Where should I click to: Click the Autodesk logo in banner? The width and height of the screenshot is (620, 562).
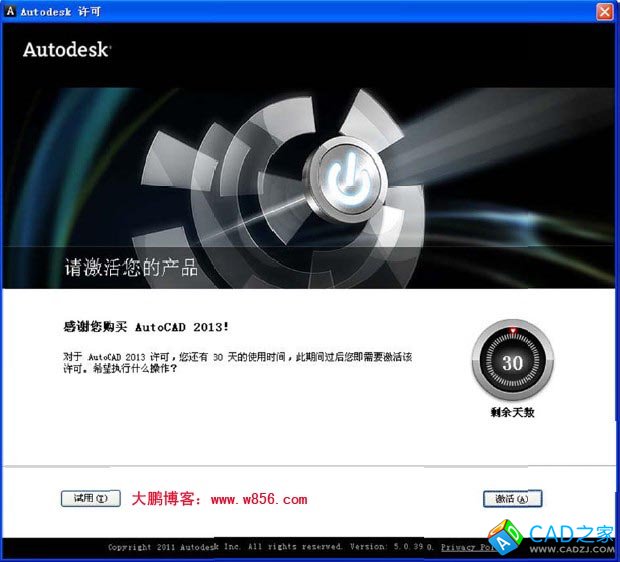point(66,49)
